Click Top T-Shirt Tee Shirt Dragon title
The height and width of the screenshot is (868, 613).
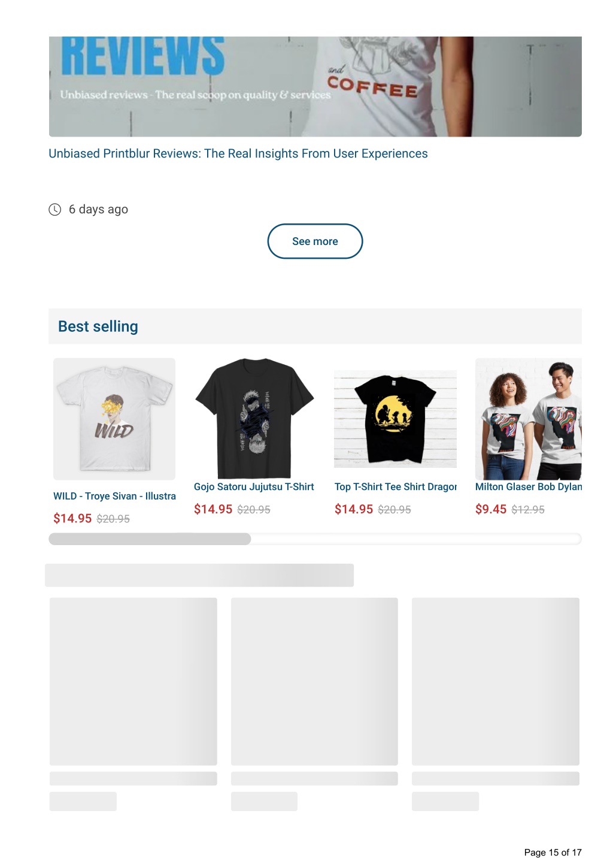tap(396, 487)
